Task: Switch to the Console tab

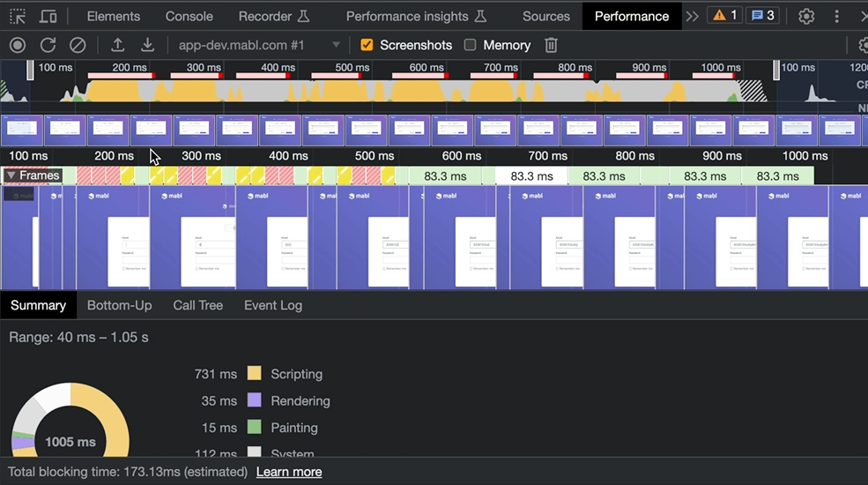Action: [x=189, y=17]
